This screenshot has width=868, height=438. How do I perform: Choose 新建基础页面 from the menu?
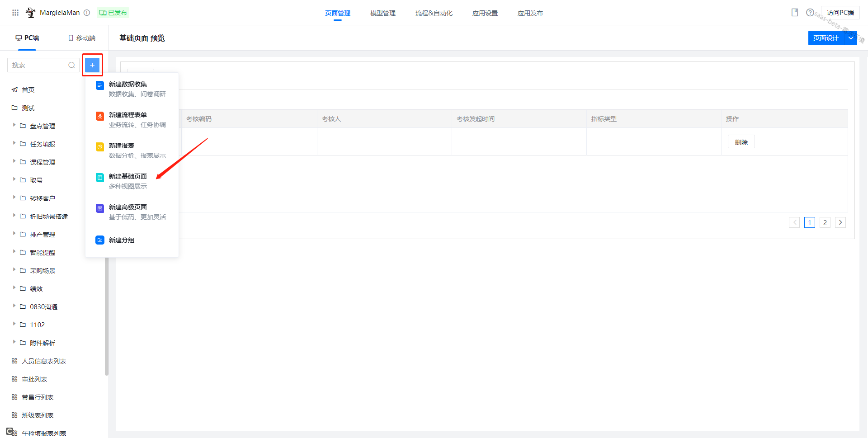tap(132, 181)
